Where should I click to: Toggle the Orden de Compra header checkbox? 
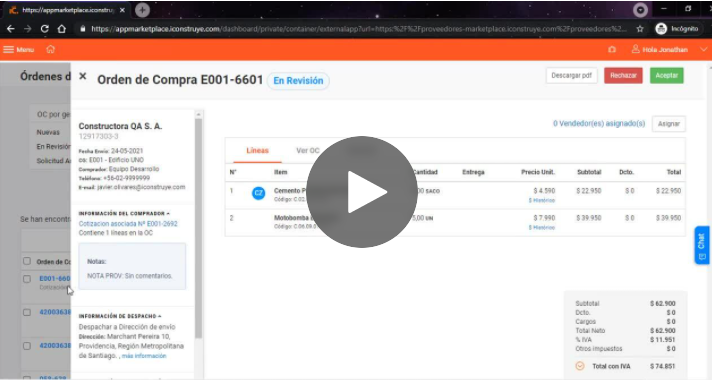[x=27, y=261]
